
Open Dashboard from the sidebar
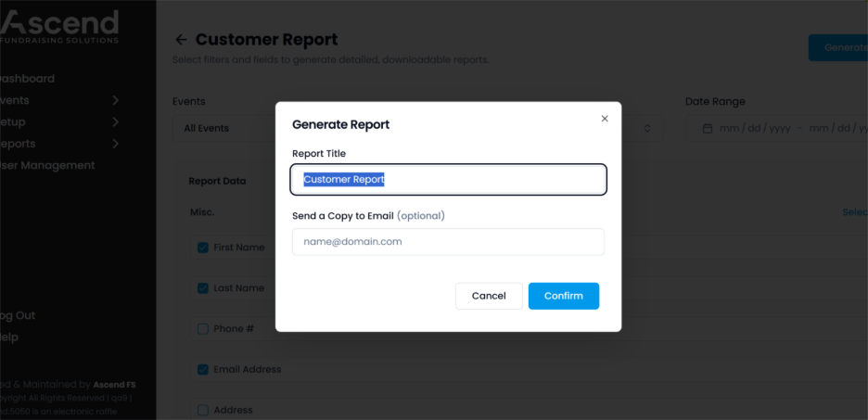click(26, 79)
